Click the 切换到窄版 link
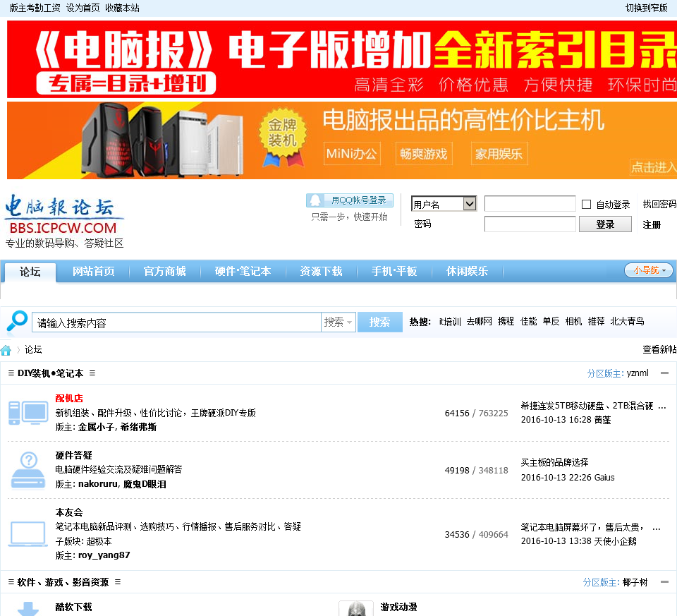 click(x=647, y=8)
